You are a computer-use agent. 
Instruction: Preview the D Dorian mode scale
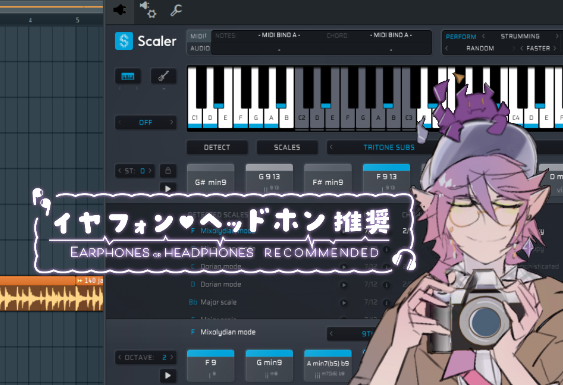[x=344, y=285]
